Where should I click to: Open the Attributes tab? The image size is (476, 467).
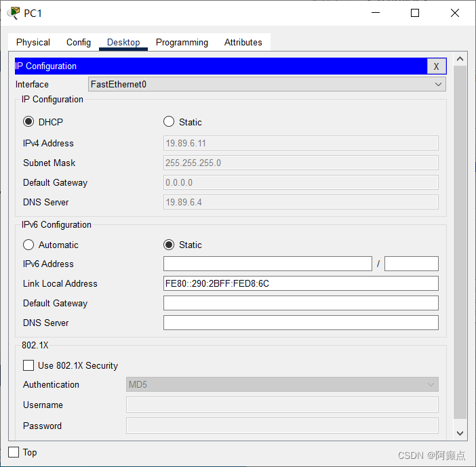click(243, 42)
